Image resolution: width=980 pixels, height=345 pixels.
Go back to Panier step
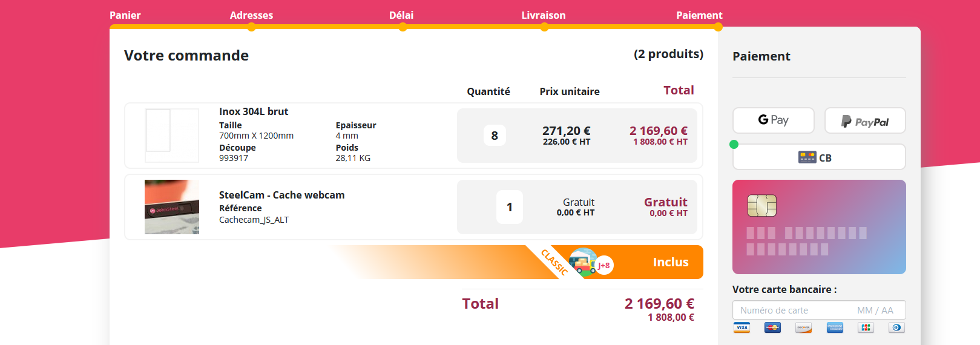tap(125, 15)
